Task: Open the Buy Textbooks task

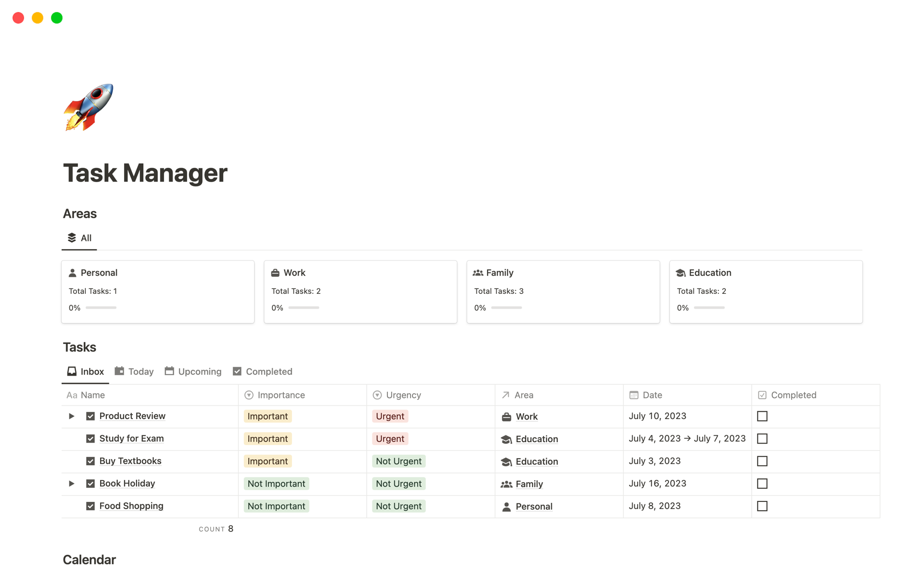Action: 130,461
